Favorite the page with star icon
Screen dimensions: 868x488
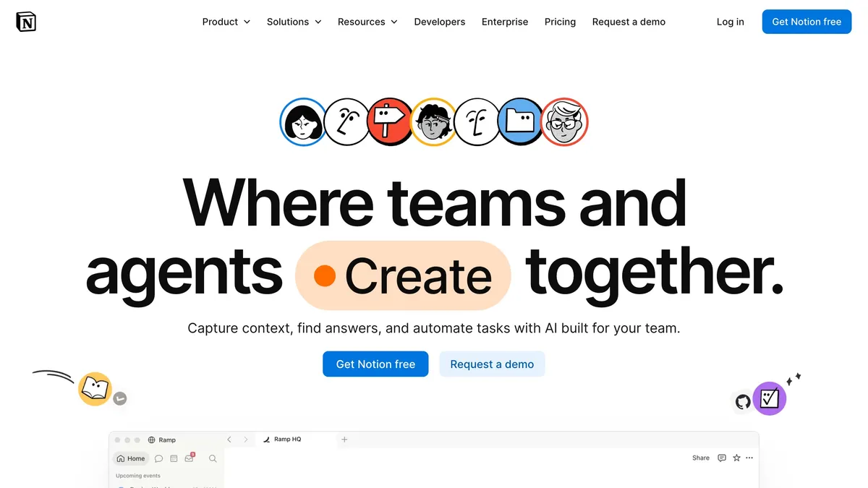pyautogui.click(x=736, y=458)
